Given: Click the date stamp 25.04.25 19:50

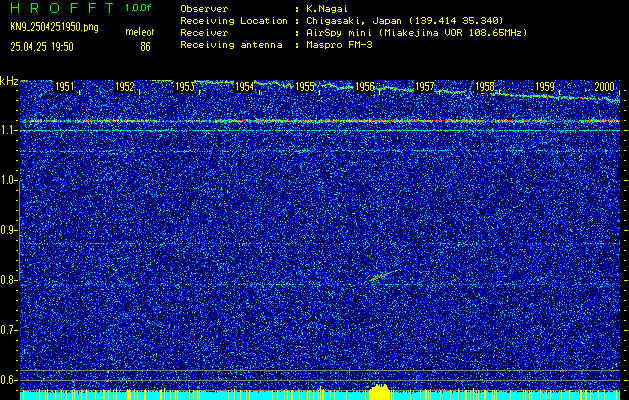Looking at the screenshot, I should tap(42, 47).
